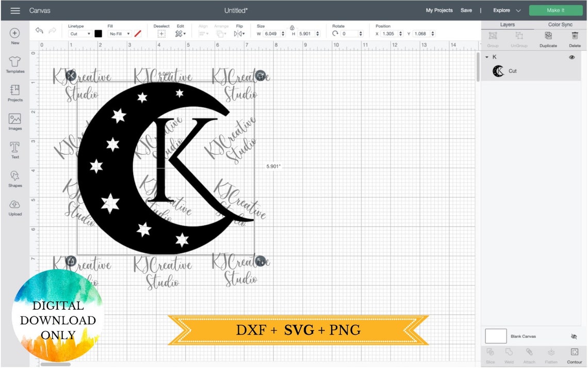Screen dimensions: 588x368
Task: Open the Linetype Cut dropdown
Action: point(80,34)
